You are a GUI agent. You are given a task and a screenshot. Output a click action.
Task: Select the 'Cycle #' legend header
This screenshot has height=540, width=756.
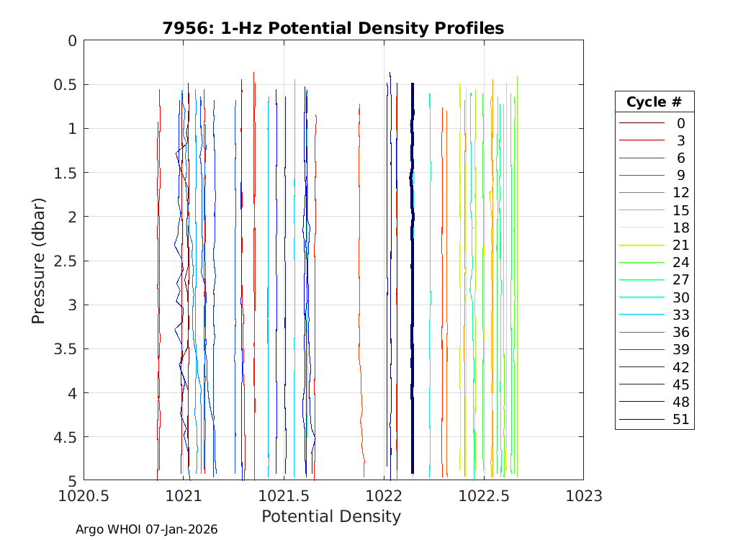pos(654,102)
